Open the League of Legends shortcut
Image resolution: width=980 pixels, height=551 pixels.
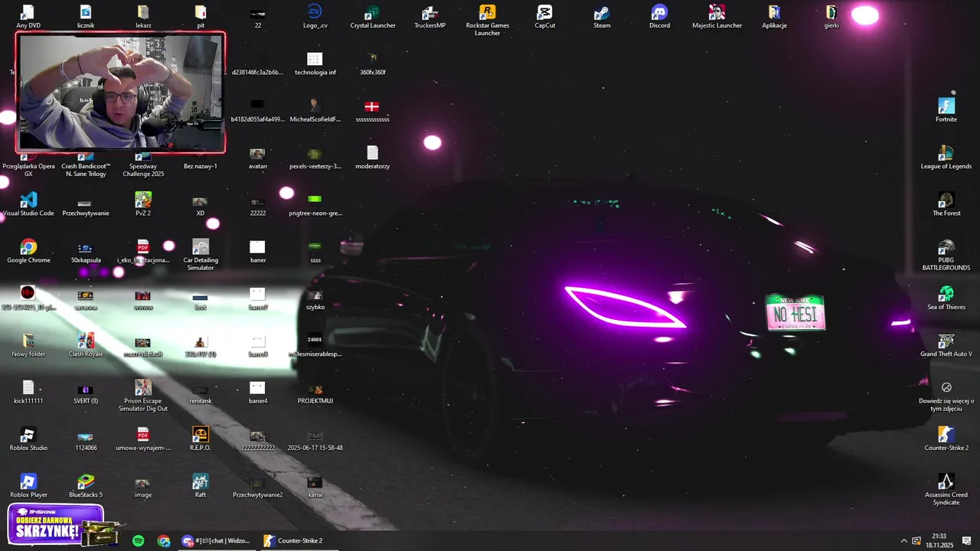(946, 157)
